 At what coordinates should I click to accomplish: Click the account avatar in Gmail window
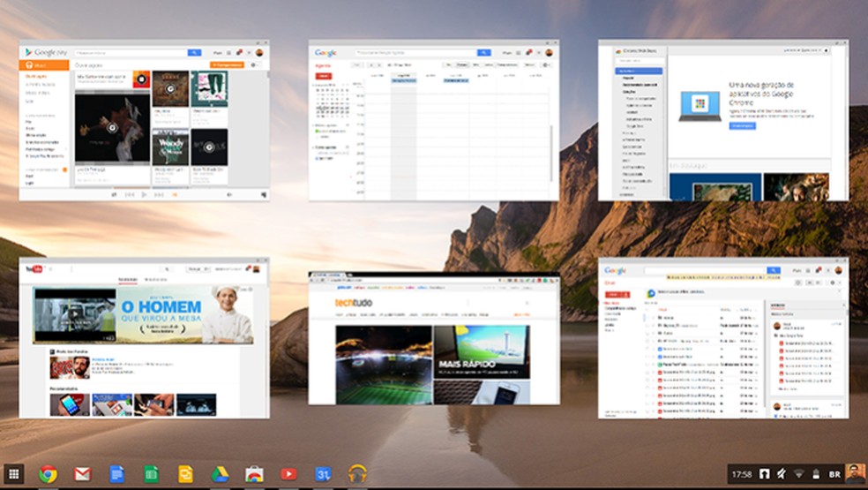click(838, 270)
